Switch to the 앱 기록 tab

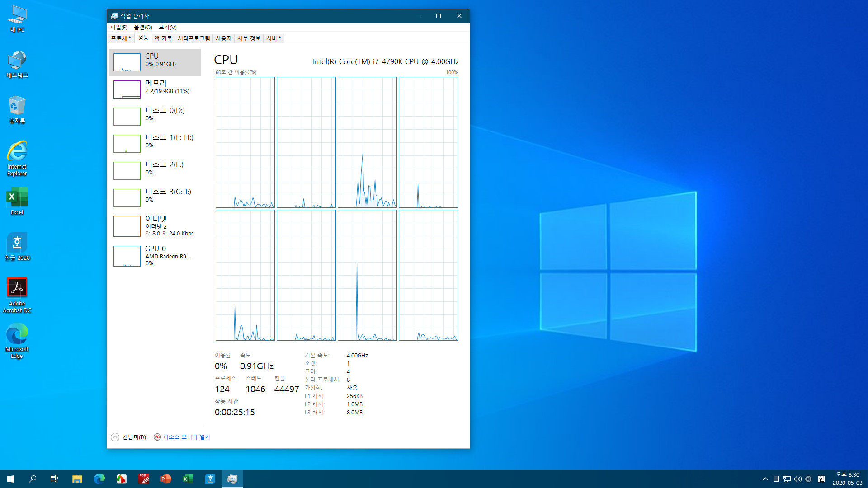coord(163,38)
